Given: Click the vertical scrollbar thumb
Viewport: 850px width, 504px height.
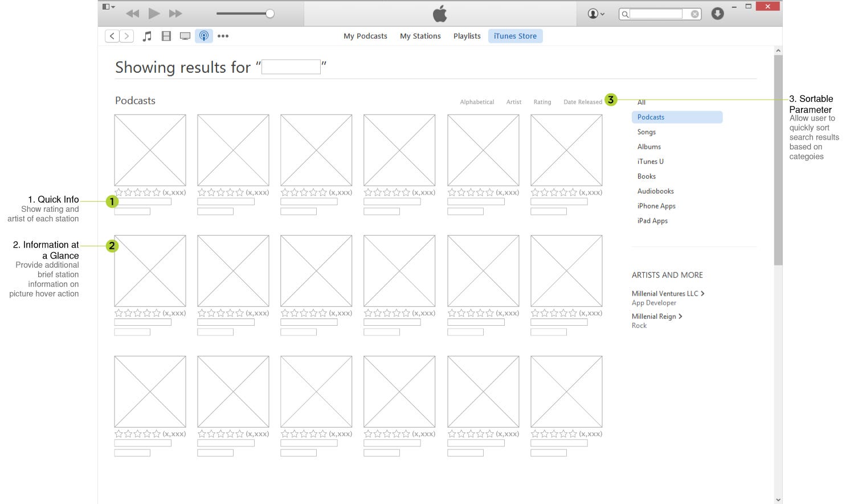Looking at the screenshot, I should coord(778,160).
